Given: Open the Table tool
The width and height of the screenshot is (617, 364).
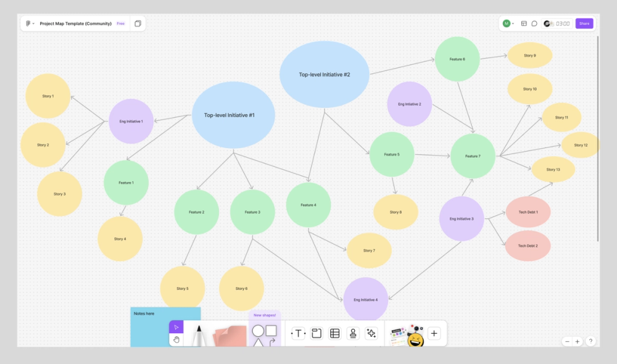Looking at the screenshot, I should click(334, 333).
